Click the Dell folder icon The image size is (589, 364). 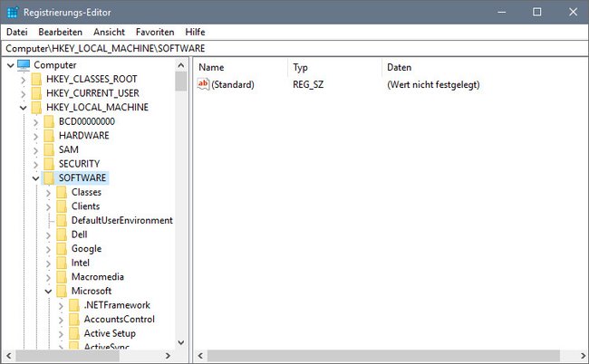pyautogui.click(x=62, y=235)
